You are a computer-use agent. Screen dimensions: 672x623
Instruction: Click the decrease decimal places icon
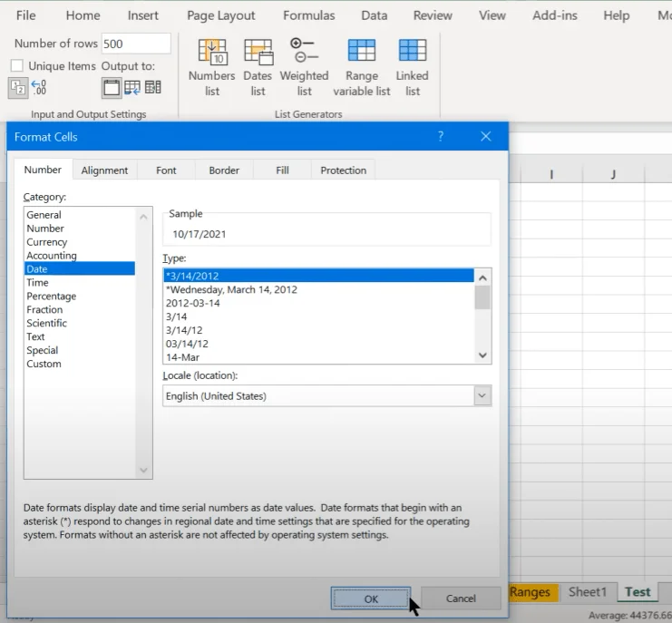point(39,87)
